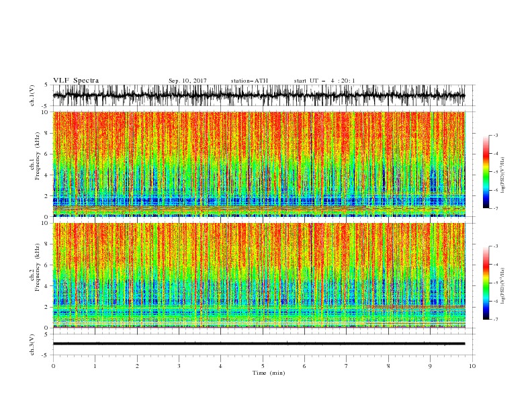
Task: Click the ch.1 spectrogram color scale bar
Action: tap(486, 172)
